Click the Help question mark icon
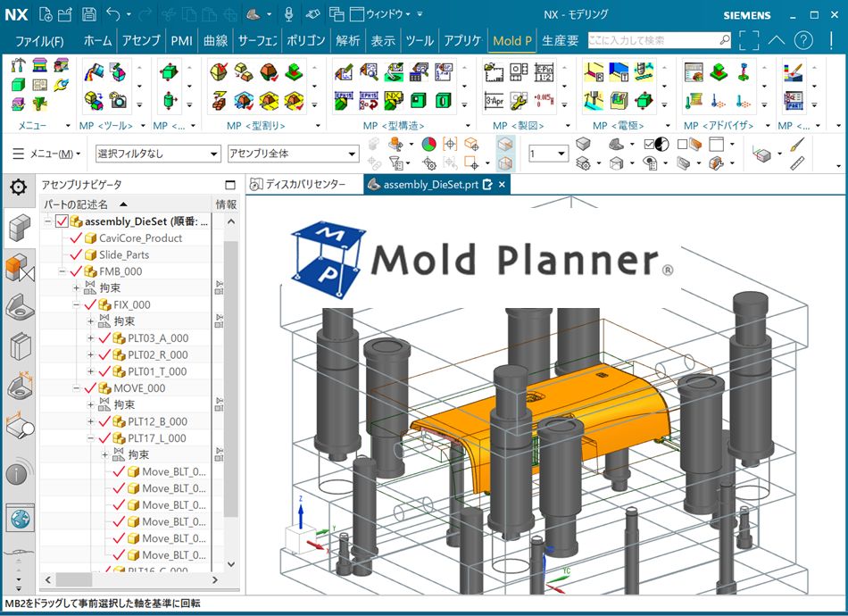This screenshot has width=848, height=616. pos(803,41)
